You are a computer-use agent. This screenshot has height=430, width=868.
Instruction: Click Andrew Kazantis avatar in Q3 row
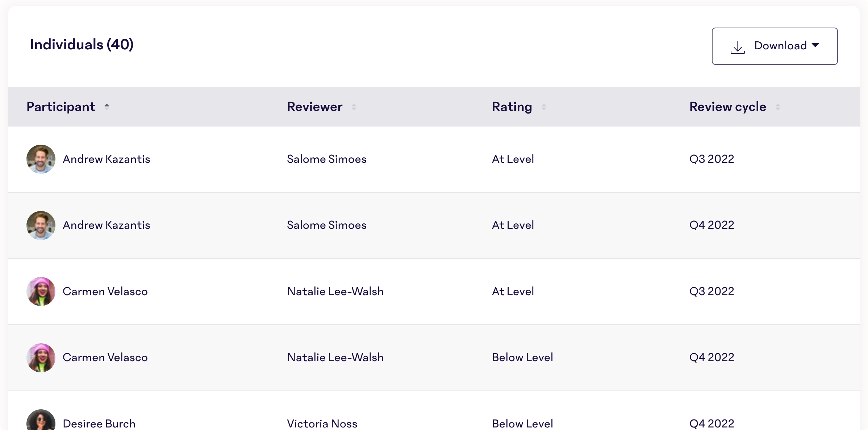(41, 159)
